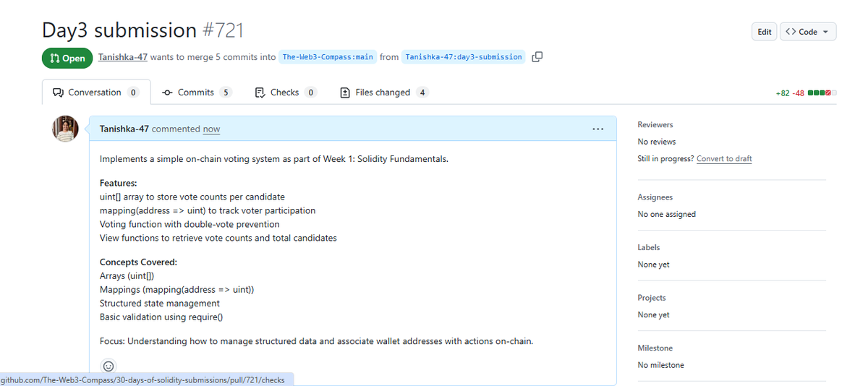868x386 pixels.
Task: Click 'No reviews' text under Reviewers
Action: [x=657, y=142]
